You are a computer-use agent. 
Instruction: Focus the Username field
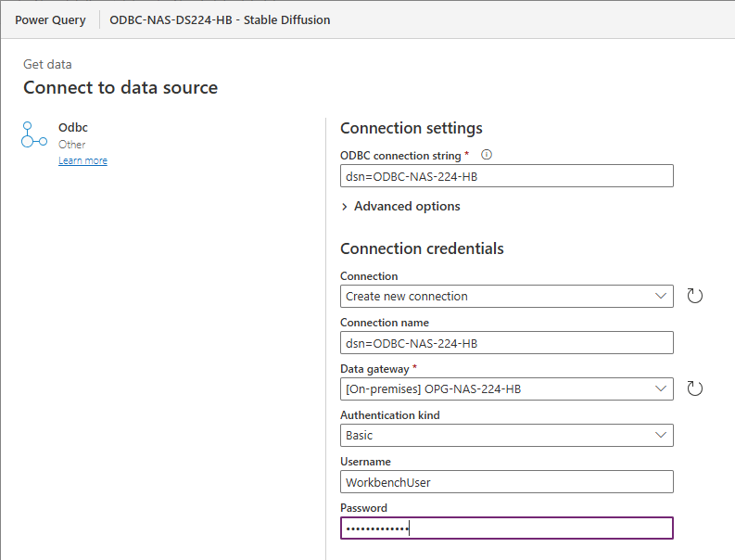click(506, 482)
